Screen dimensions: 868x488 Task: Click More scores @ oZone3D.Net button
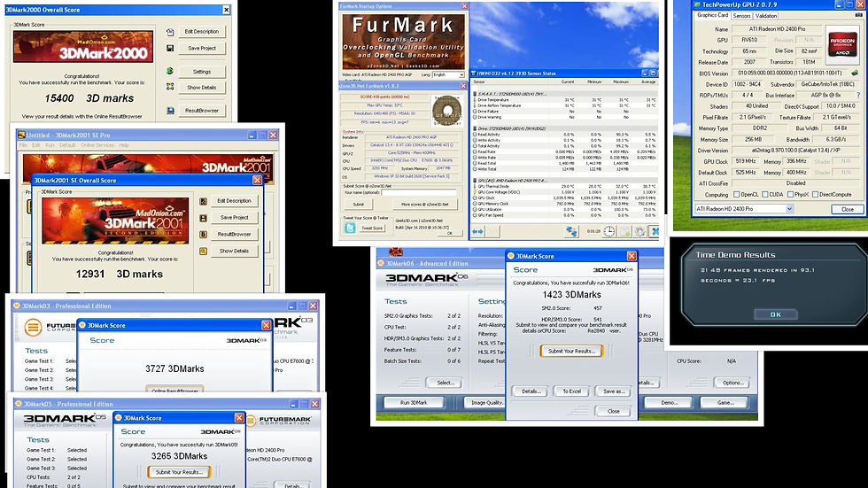pos(424,205)
